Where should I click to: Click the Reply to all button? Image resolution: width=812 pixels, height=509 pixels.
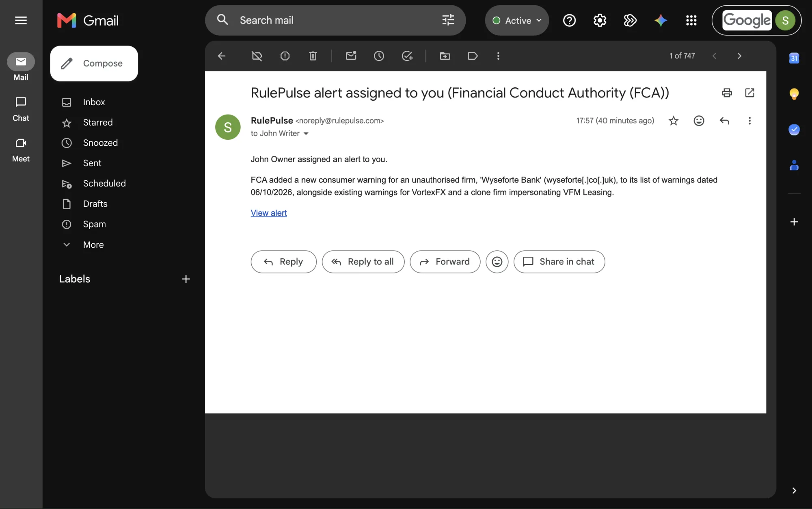(x=363, y=262)
